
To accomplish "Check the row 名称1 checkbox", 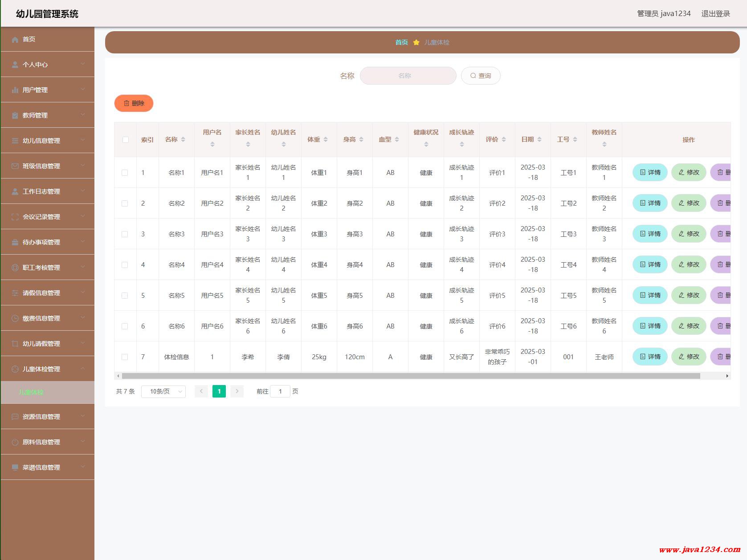I will (125, 173).
